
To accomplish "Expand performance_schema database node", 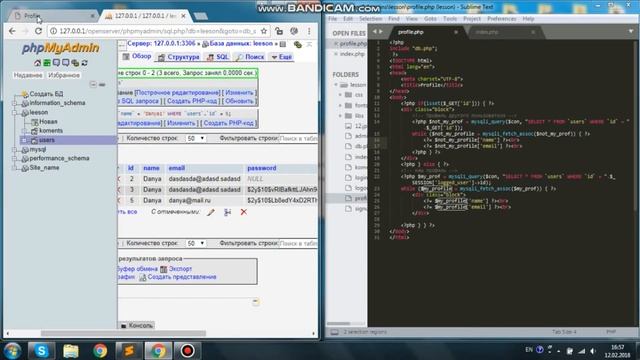I will pyautogui.click(x=15, y=158).
